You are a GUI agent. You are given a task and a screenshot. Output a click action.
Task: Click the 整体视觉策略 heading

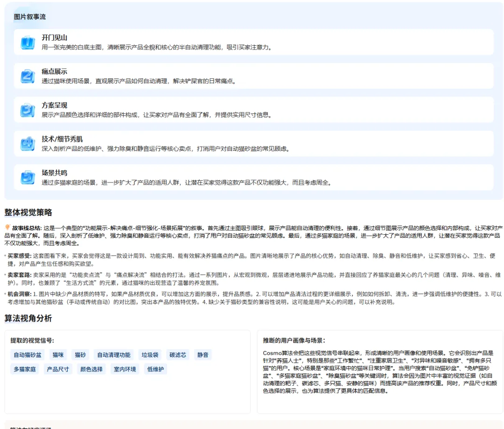28,212
